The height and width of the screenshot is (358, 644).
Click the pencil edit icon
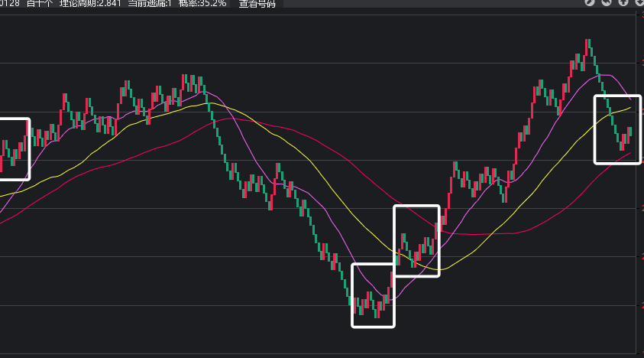pos(590,2)
